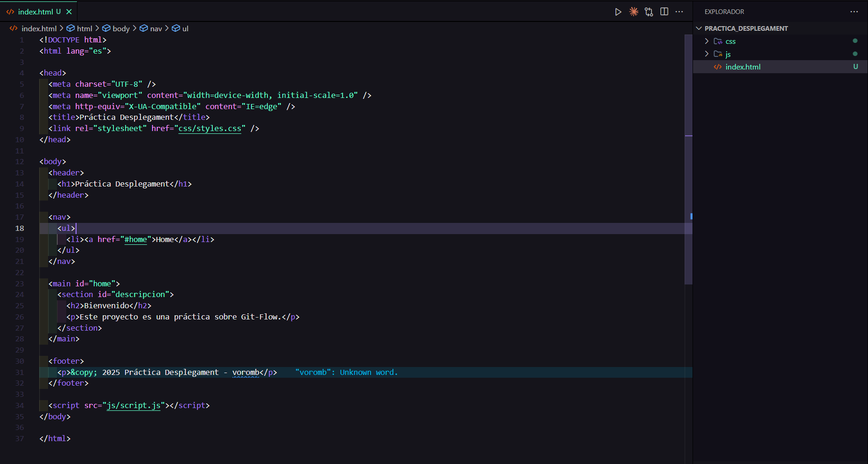
Task: Close the index.html editor tab
Action: (x=69, y=12)
